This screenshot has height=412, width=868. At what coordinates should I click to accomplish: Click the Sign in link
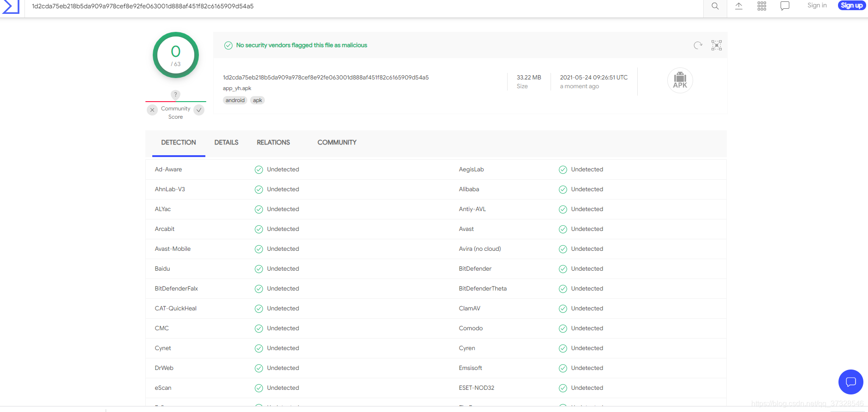coord(817,6)
